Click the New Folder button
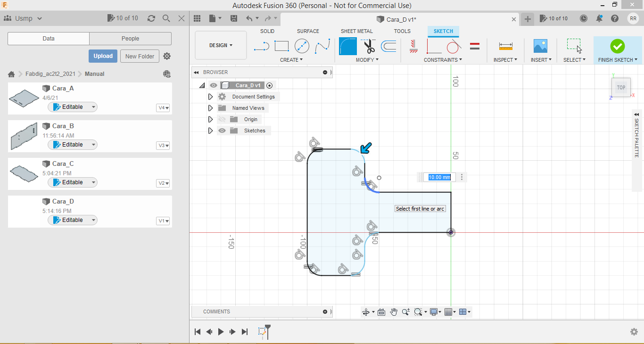The width and height of the screenshot is (644, 344). pos(140,56)
